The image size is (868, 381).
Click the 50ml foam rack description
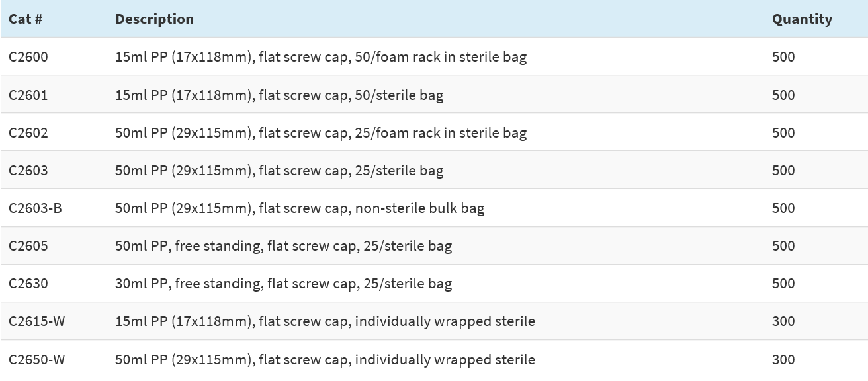click(x=321, y=133)
